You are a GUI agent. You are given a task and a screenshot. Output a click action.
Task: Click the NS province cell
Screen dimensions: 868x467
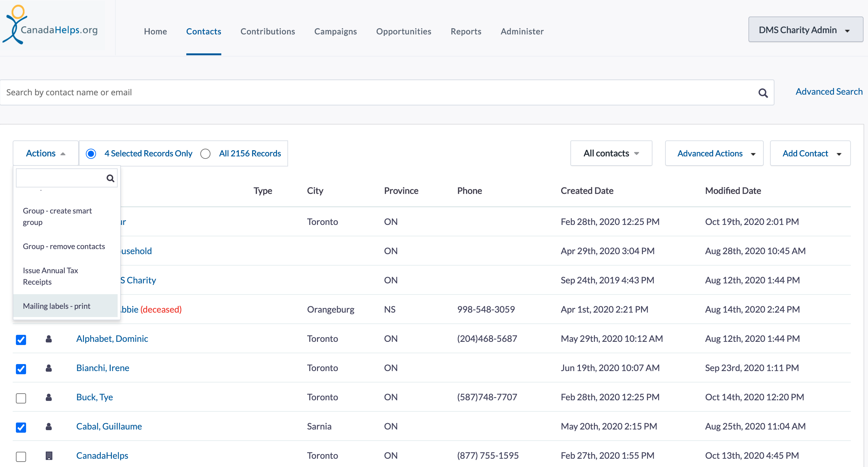[390, 309]
